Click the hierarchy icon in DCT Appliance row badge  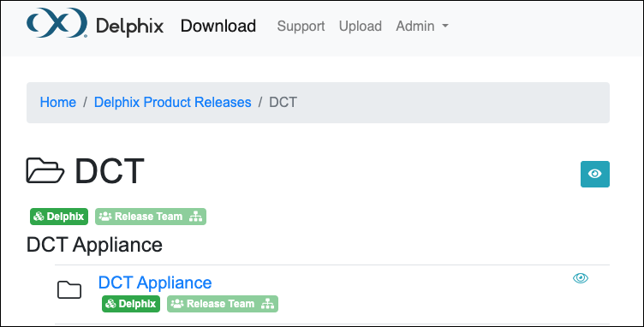pyautogui.click(x=267, y=304)
